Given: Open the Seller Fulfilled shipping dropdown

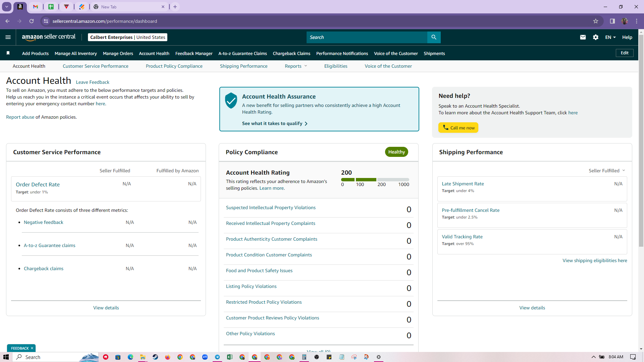Looking at the screenshot, I should point(607,171).
